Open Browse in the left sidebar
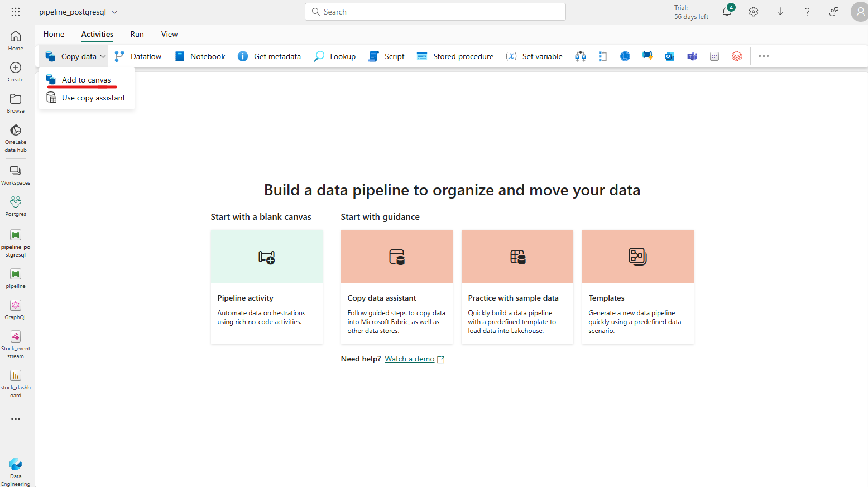 (x=16, y=103)
